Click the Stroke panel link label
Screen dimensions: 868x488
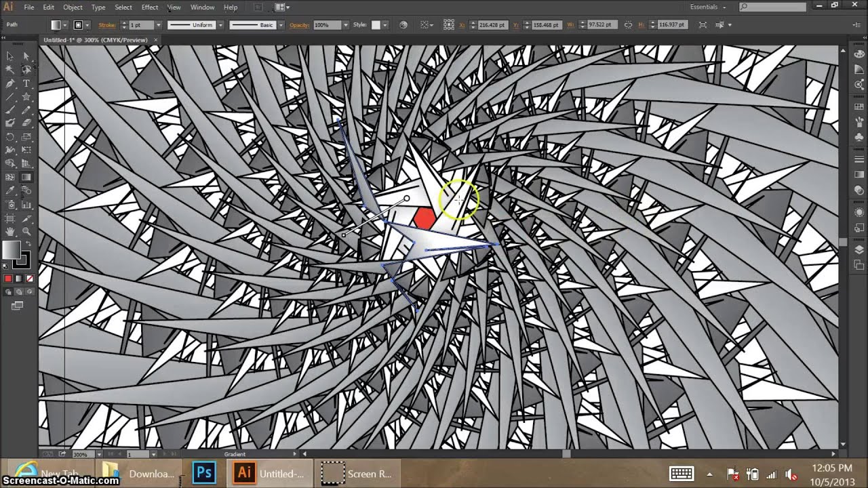107,25
